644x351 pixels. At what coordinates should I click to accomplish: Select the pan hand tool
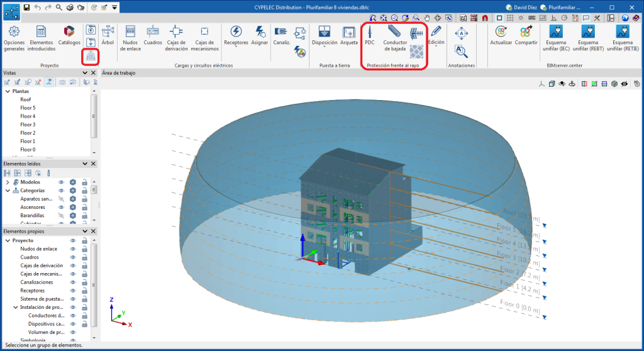pos(427,18)
